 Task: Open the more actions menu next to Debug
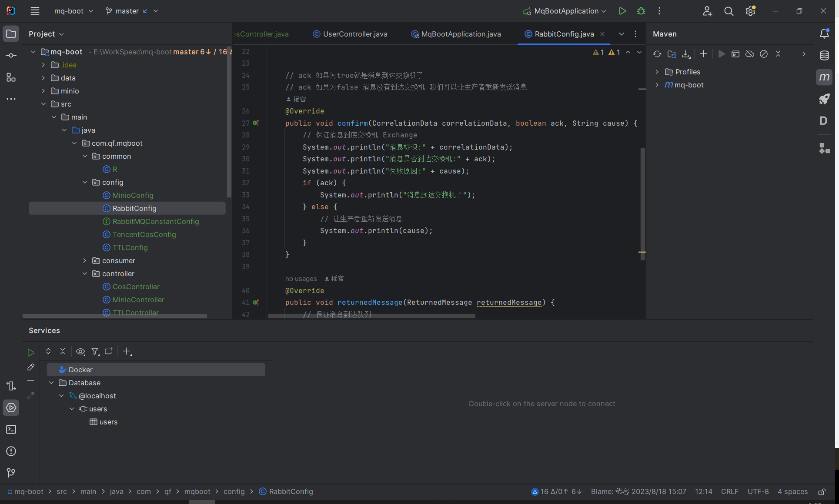[x=659, y=11]
